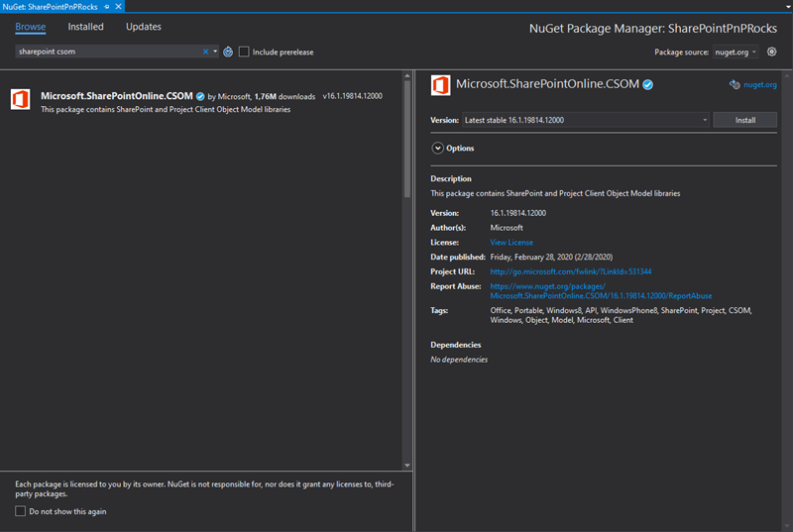Click the Office package icon in results list

click(20, 99)
